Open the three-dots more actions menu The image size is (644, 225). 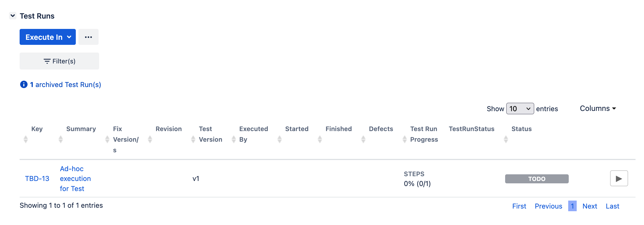[89, 37]
